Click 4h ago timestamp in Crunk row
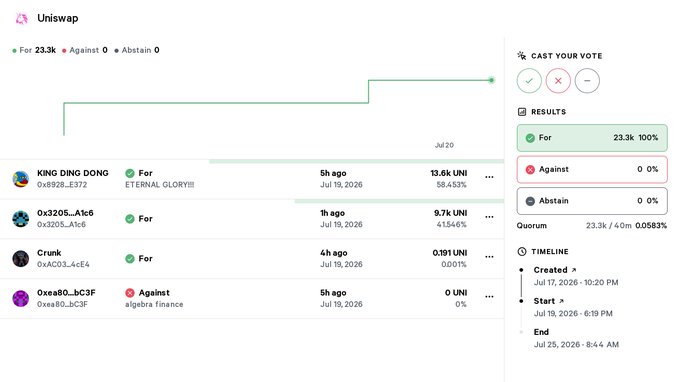680x382 pixels. click(333, 253)
